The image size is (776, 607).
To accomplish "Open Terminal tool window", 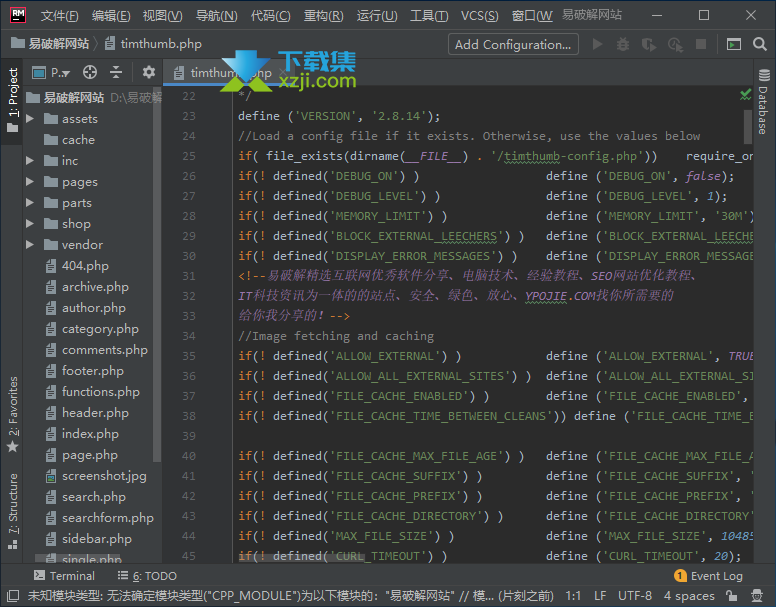I will (64, 576).
